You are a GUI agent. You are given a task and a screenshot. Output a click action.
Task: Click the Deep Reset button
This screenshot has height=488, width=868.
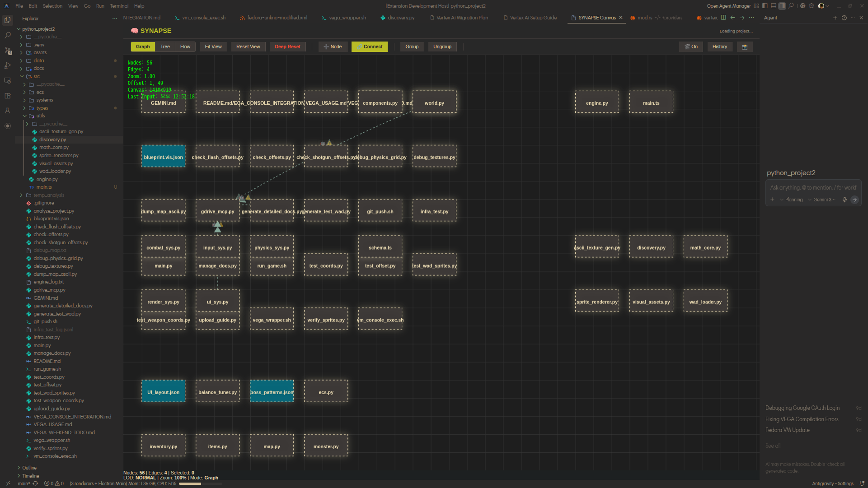click(287, 47)
